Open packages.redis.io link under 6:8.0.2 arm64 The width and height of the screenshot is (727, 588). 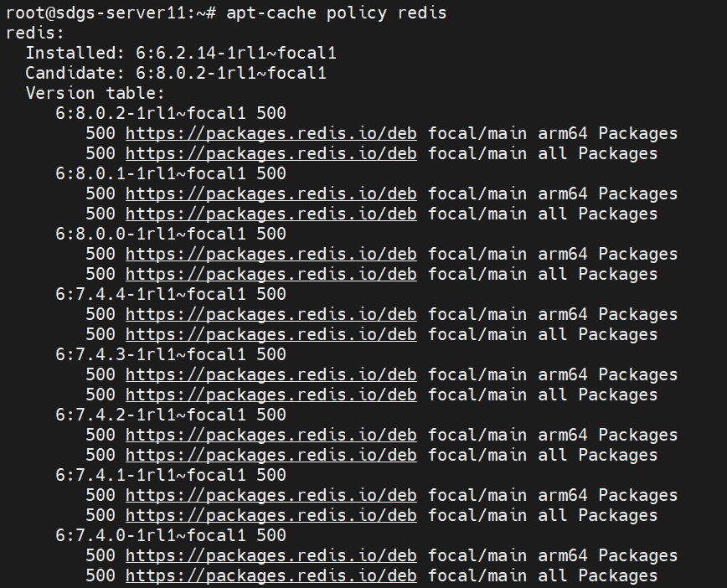[271, 133]
